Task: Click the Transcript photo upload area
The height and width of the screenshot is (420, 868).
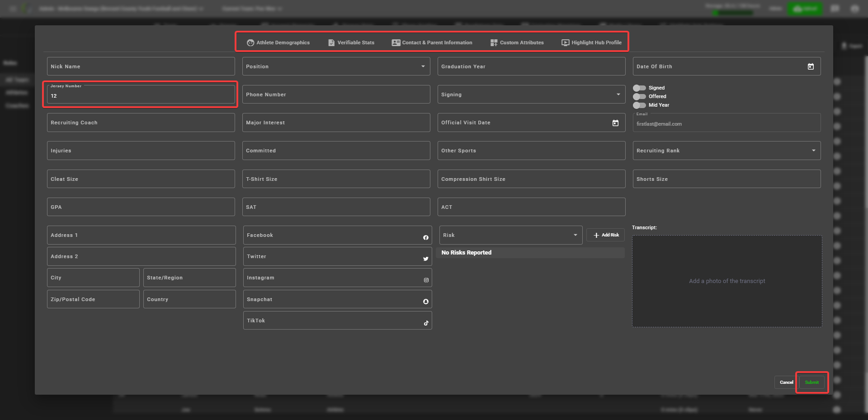Action: pos(727,281)
